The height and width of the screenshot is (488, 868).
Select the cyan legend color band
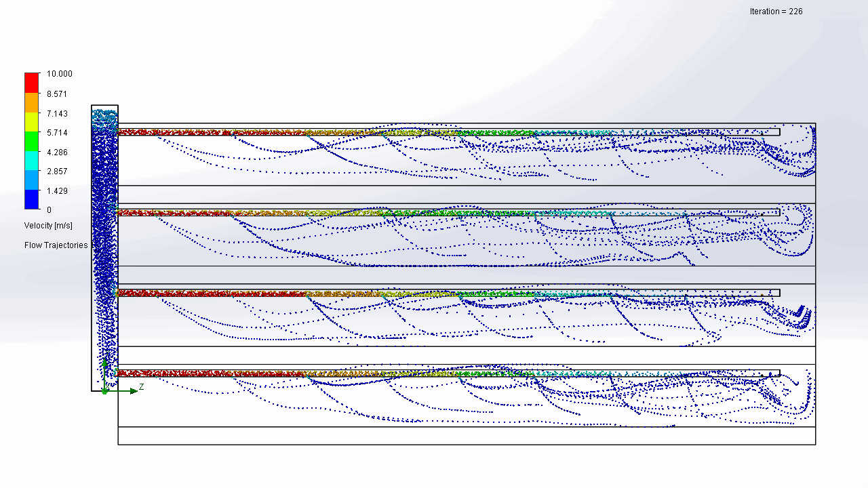(x=32, y=161)
